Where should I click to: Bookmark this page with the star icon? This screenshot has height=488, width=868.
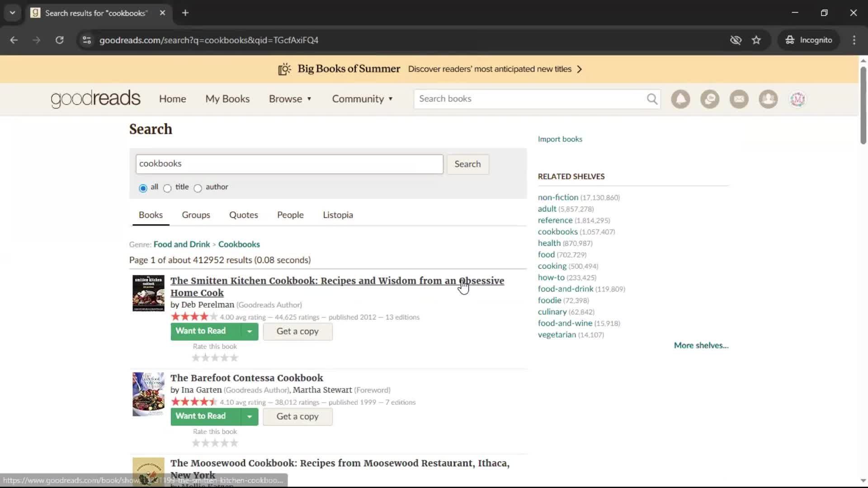pyautogui.click(x=756, y=40)
